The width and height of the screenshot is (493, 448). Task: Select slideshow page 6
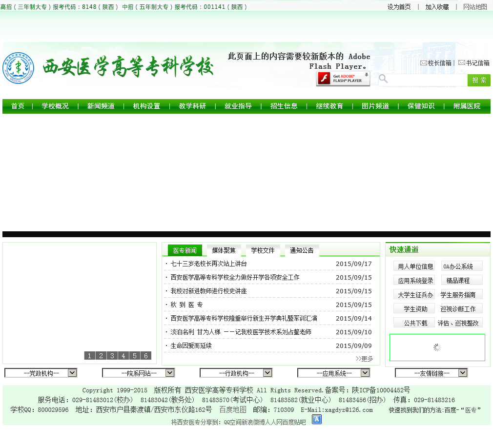[146, 356]
